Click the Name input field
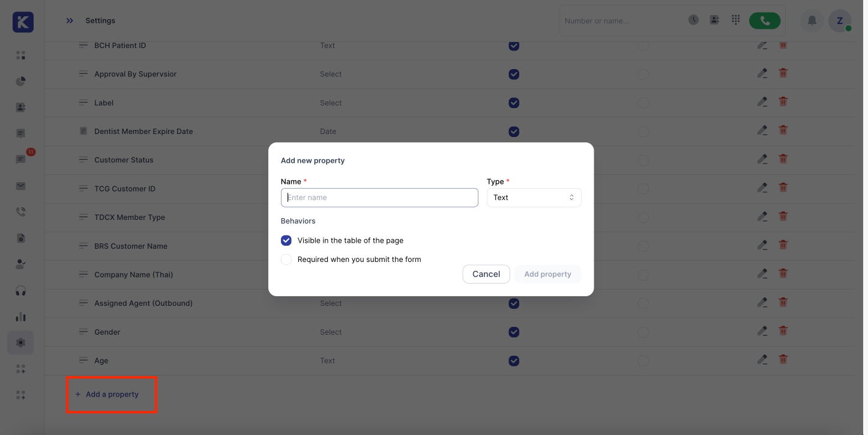The width and height of the screenshot is (868, 435). click(379, 198)
